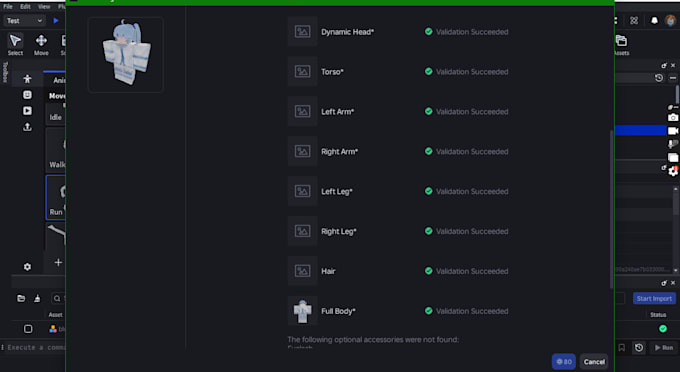Open the notifications bell
The height and width of the screenshot is (372, 680).
pos(654,20)
